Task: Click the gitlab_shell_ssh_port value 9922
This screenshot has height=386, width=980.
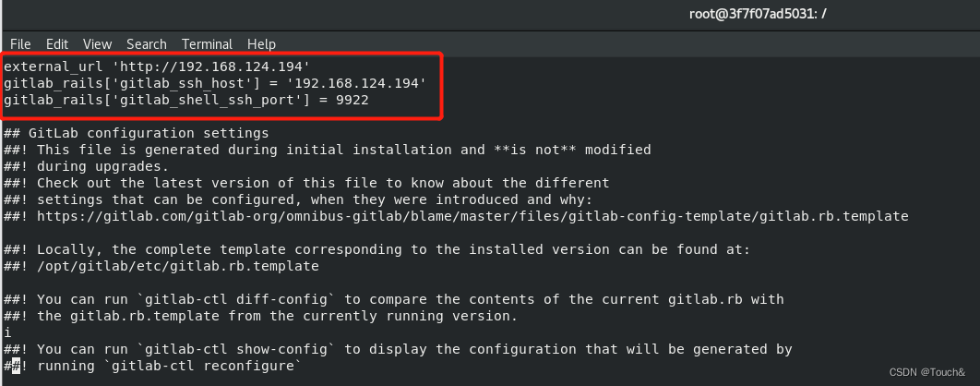Action: 352,100
